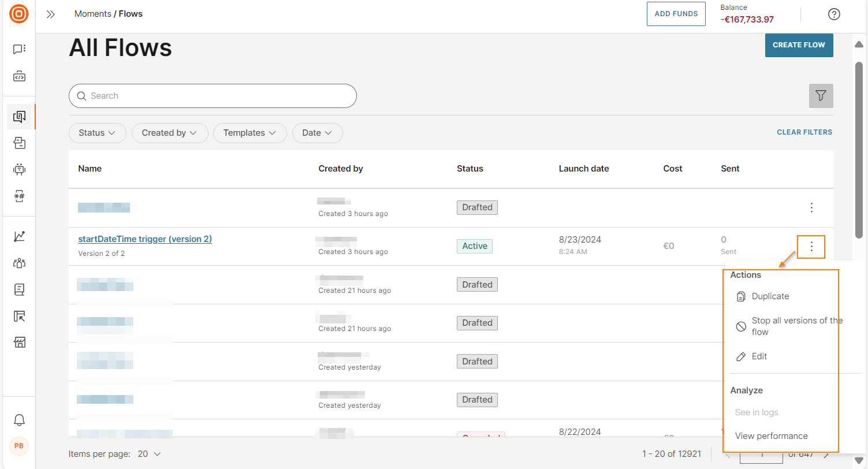Click the vertical scrollbar thumb
This screenshot has height=469, width=868.
click(859, 149)
